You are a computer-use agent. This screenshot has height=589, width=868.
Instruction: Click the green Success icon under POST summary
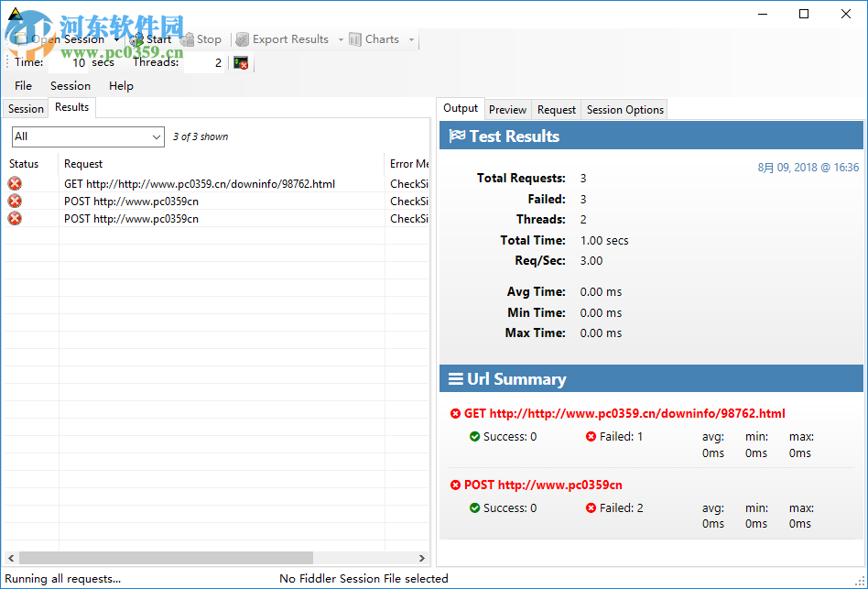473,507
